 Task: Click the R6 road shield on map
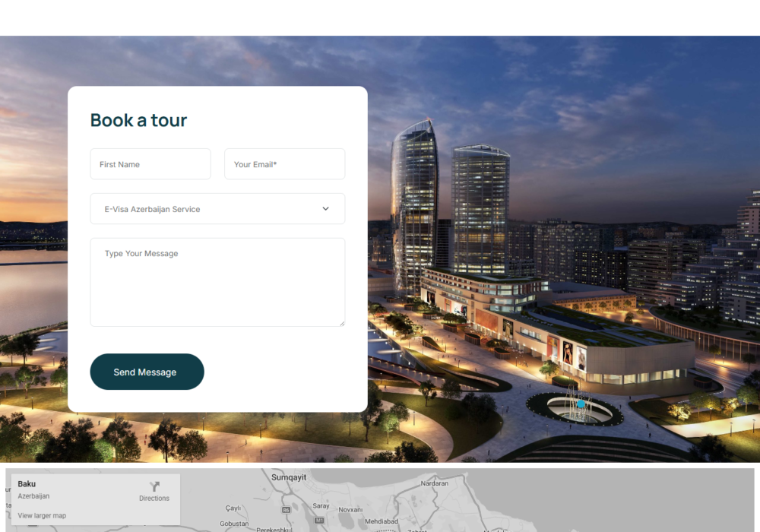[x=287, y=509]
